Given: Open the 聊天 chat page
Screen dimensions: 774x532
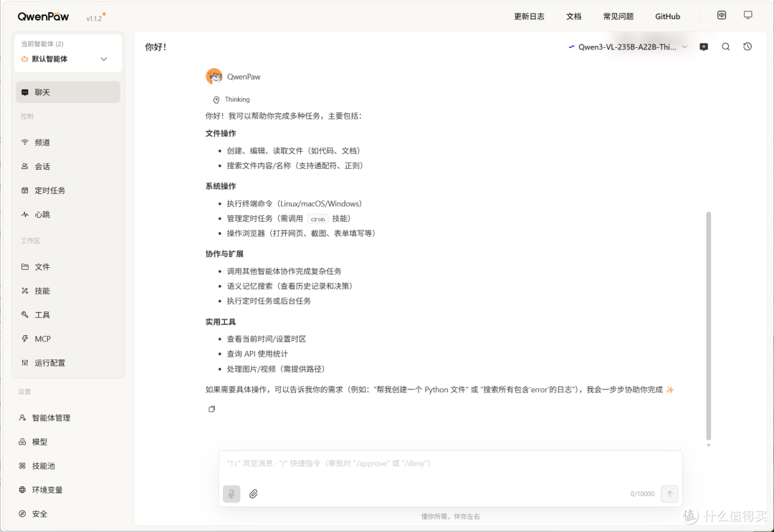Looking at the screenshot, I should coord(68,92).
